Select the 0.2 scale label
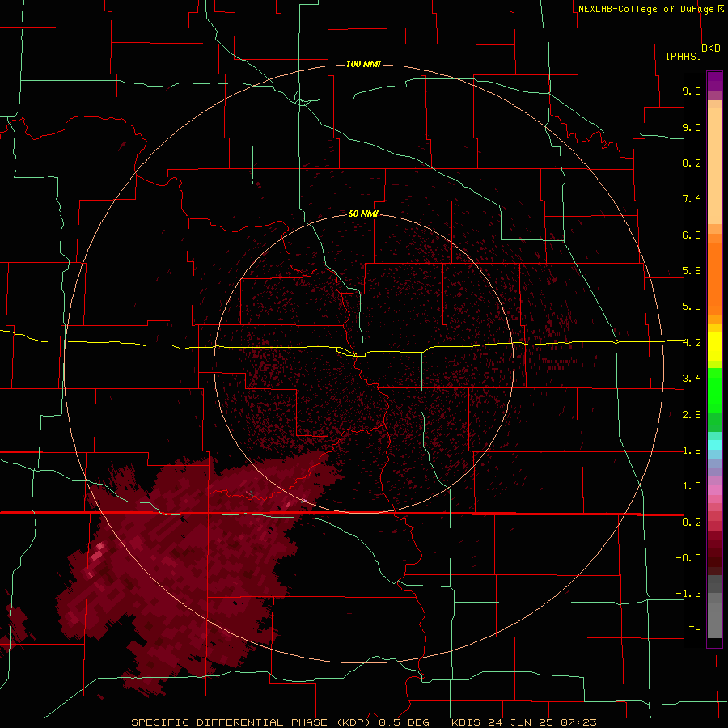This screenshot has width=728, height=728. 692,523
